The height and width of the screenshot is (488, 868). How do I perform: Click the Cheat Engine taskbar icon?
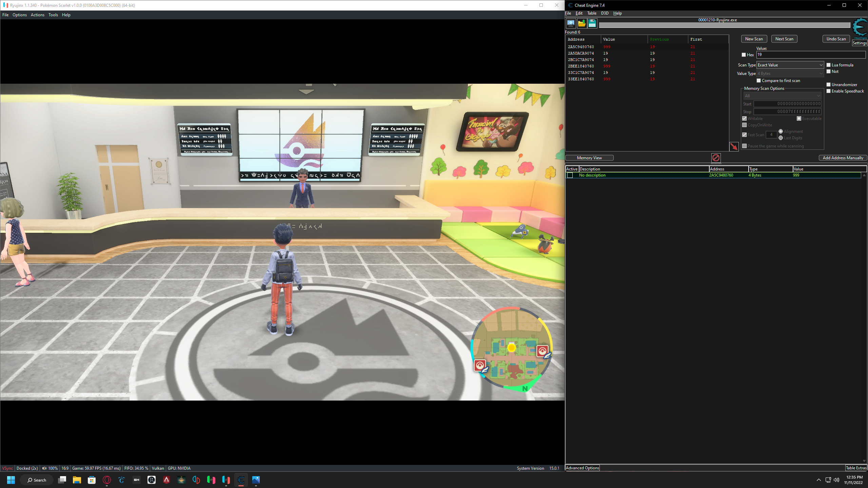tap(241, 480)
